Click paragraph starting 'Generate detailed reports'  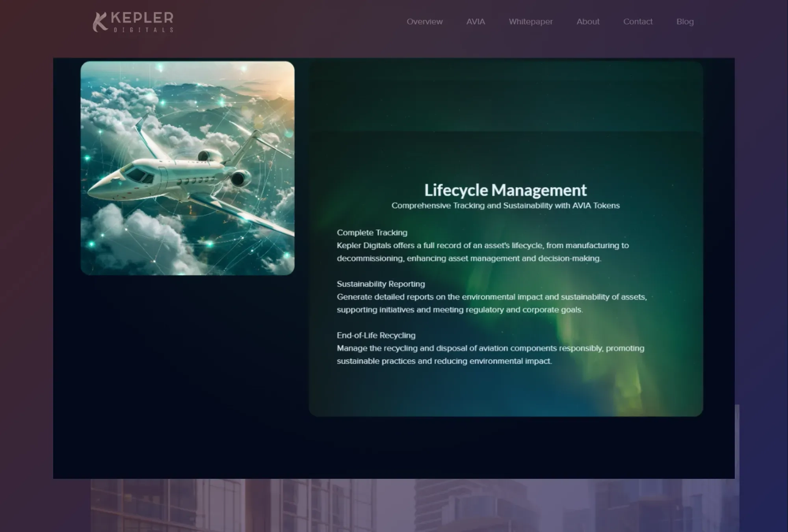pyautogui.click(x=492, y=303)
